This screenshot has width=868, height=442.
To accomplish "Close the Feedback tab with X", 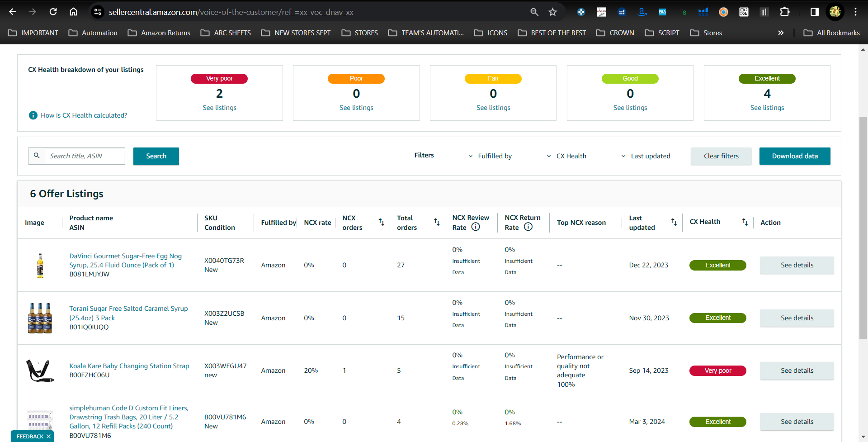I will click(48, 437).
